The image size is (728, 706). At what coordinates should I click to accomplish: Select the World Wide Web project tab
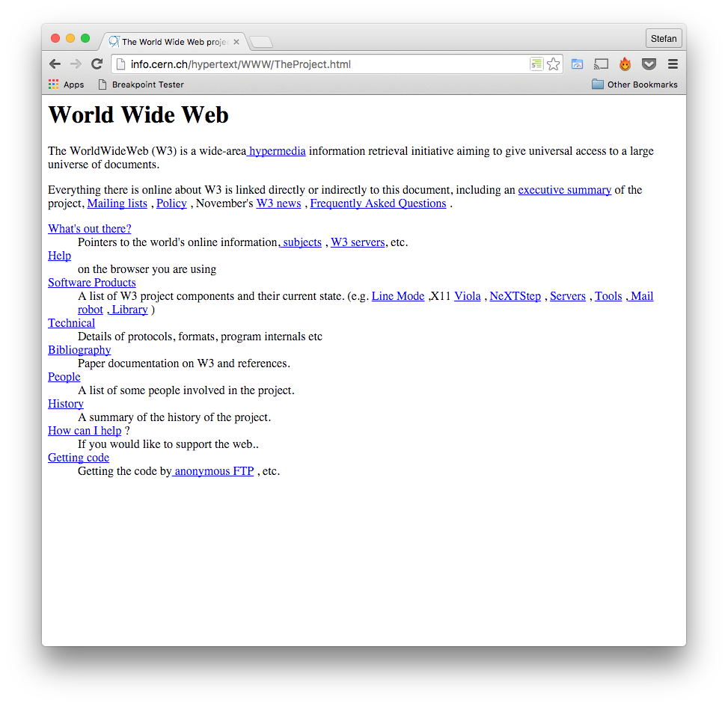pyautogui.click(x=174, y=42)
